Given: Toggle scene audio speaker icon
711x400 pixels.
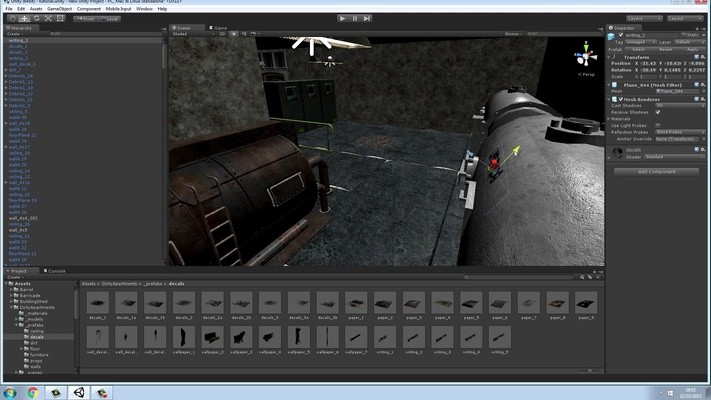Looking at the screenshot, I should (243, 34).
